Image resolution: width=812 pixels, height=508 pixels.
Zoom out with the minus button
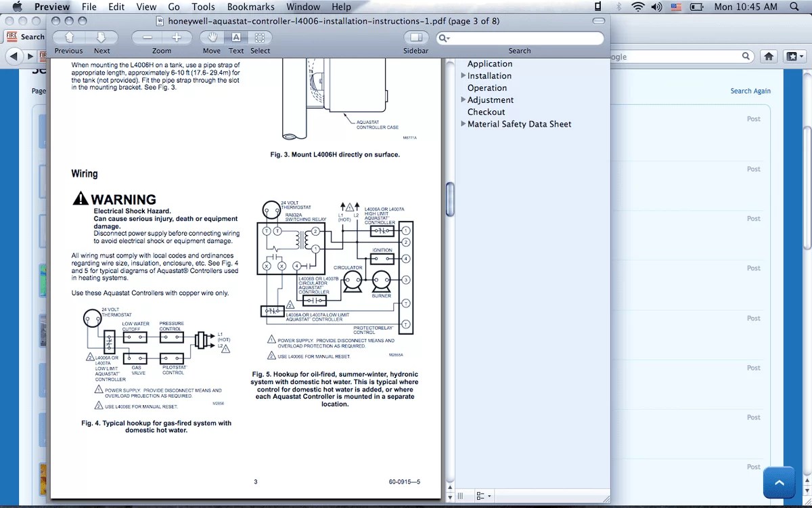click(147, 38)
